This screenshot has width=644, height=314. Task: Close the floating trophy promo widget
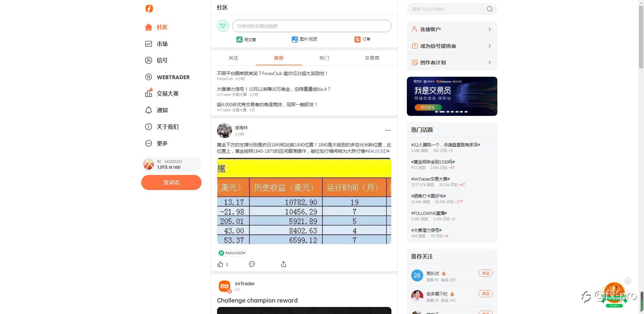(628, 281)
